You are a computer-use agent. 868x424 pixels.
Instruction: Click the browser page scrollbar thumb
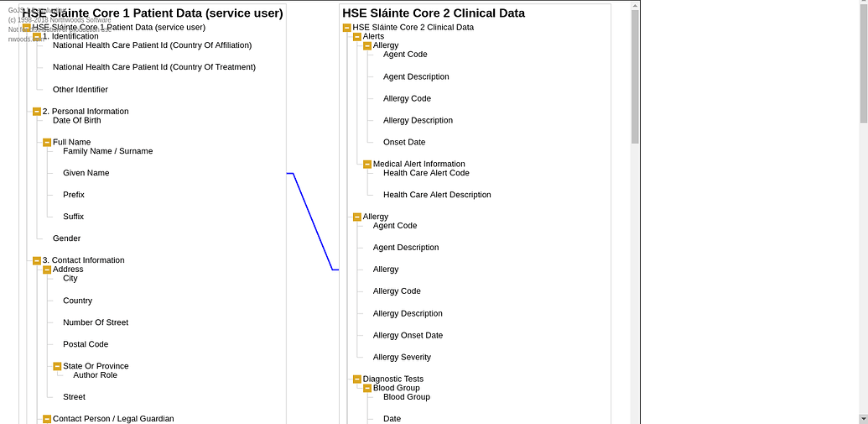(864, 65)
